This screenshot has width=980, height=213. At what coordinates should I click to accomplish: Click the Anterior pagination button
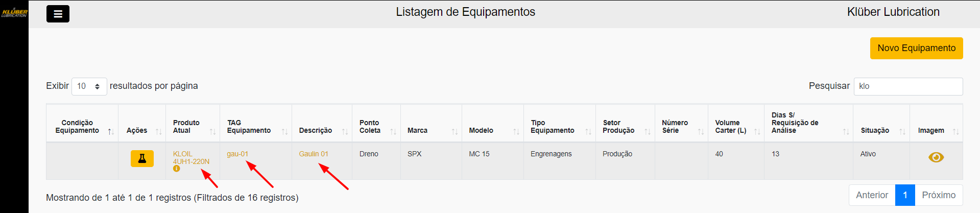click(872, 195)
